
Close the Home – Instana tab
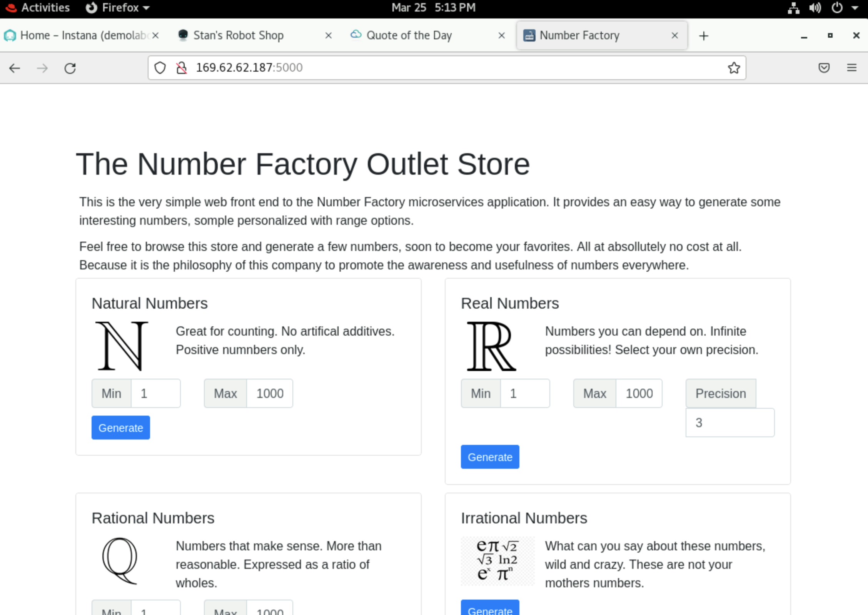(155, 35)
